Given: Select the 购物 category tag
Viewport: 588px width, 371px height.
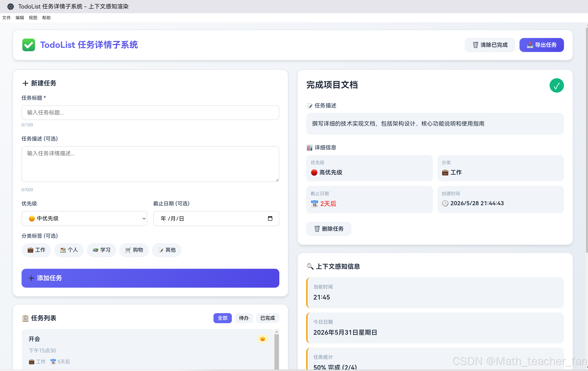Looking at the screenshot, I should pos(134,250).
